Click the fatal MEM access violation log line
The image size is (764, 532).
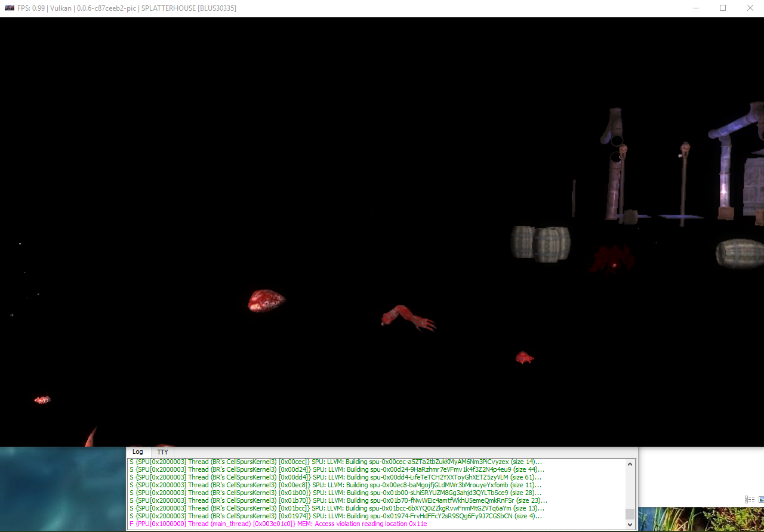278,524
